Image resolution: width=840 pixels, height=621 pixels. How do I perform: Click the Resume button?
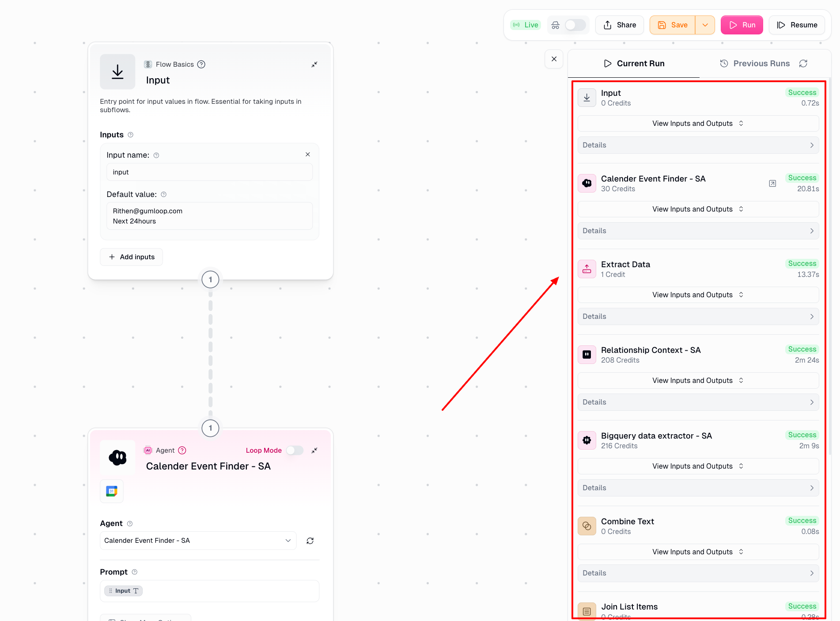tap(797, 25)
